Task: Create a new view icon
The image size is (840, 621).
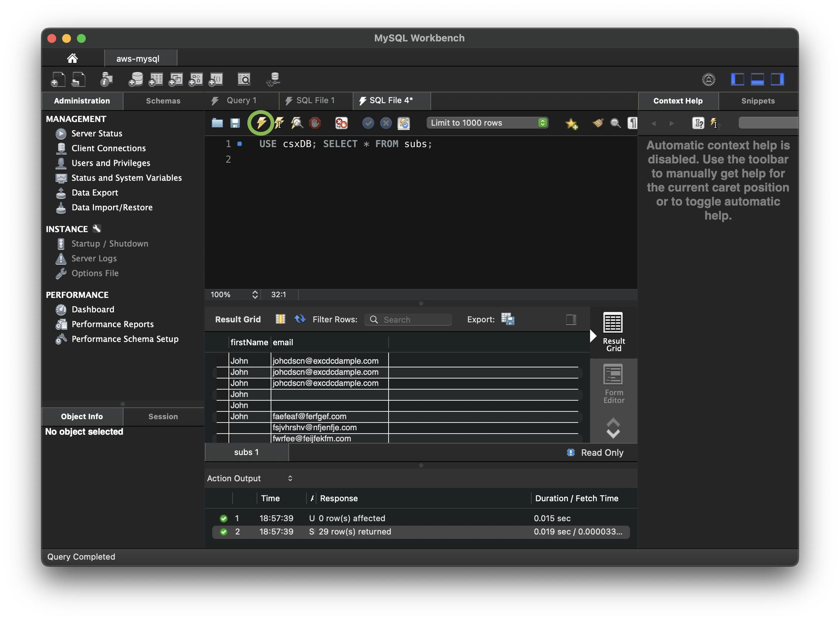Action: [x=176, y=79]
